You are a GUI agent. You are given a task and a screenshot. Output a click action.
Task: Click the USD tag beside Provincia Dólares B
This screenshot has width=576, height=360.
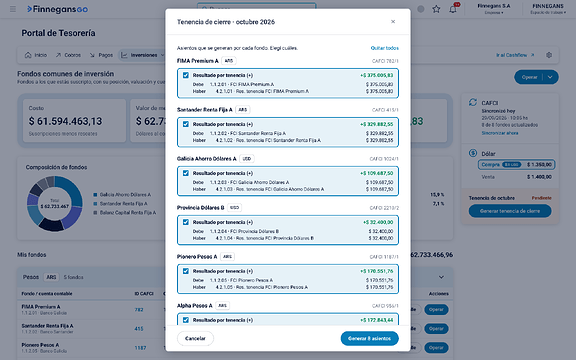pos(234,208)
